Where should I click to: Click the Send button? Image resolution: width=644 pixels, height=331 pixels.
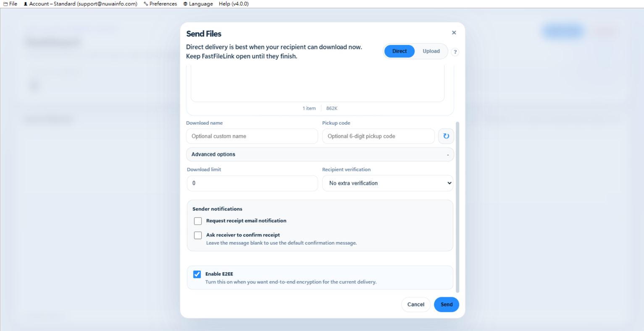tap(447, 305)
